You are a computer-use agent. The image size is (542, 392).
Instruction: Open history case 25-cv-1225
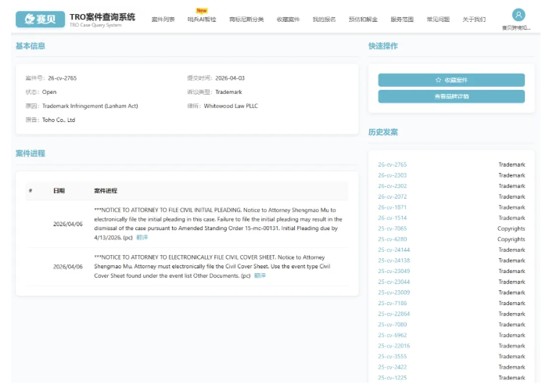pos(393,377)
